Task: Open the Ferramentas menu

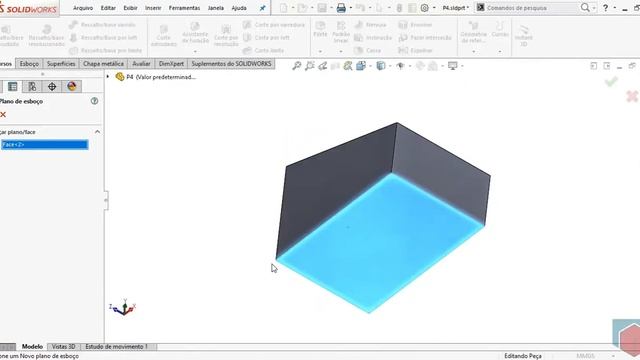Action: pos(184,8)
